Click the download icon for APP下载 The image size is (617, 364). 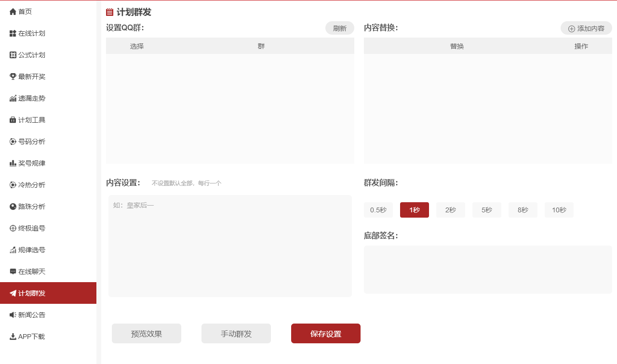click(x=13, y=337)
